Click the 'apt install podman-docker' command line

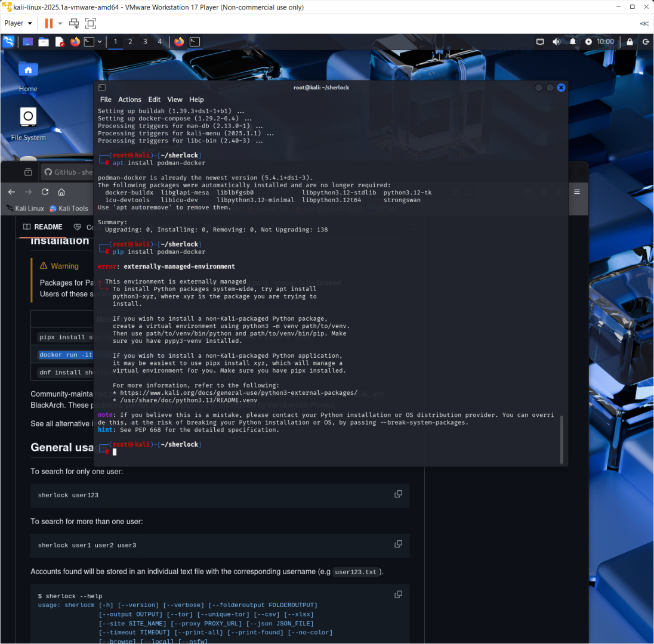tap(159, 163)
